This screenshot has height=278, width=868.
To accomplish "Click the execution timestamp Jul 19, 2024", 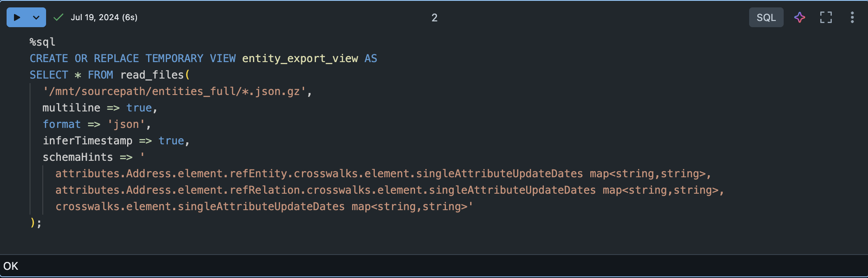I will point(104,17).
